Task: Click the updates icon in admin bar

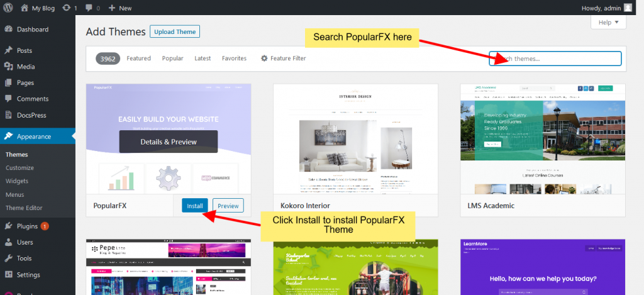Action: click(66, 8)
